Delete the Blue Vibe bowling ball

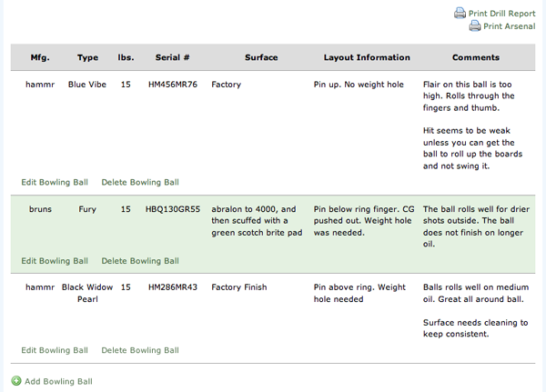(140, 182)
